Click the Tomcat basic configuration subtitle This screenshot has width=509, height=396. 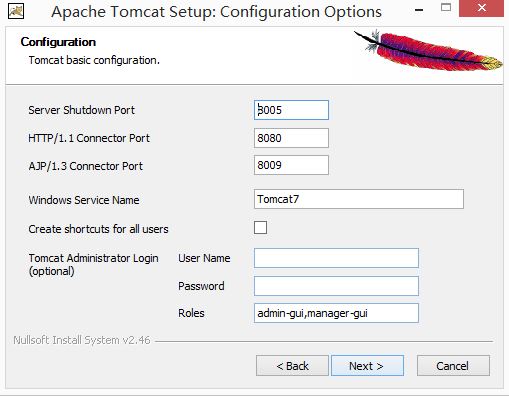point(94,60)
